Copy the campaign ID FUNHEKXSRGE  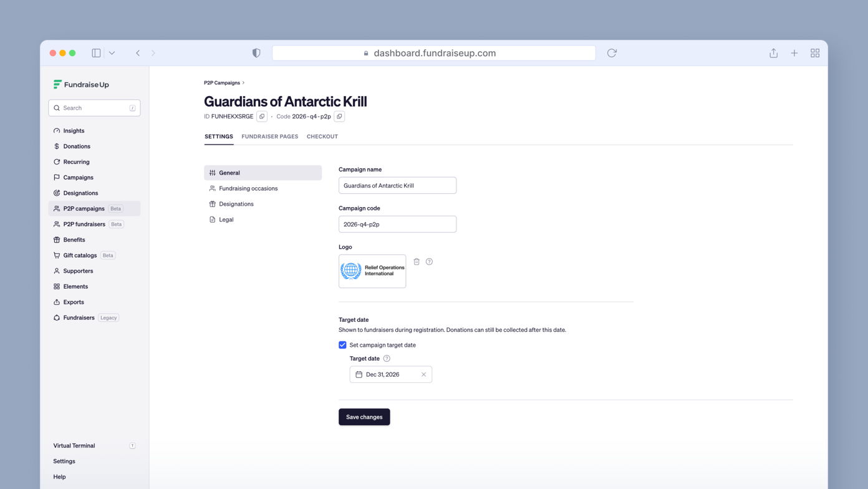pos(262,117)
